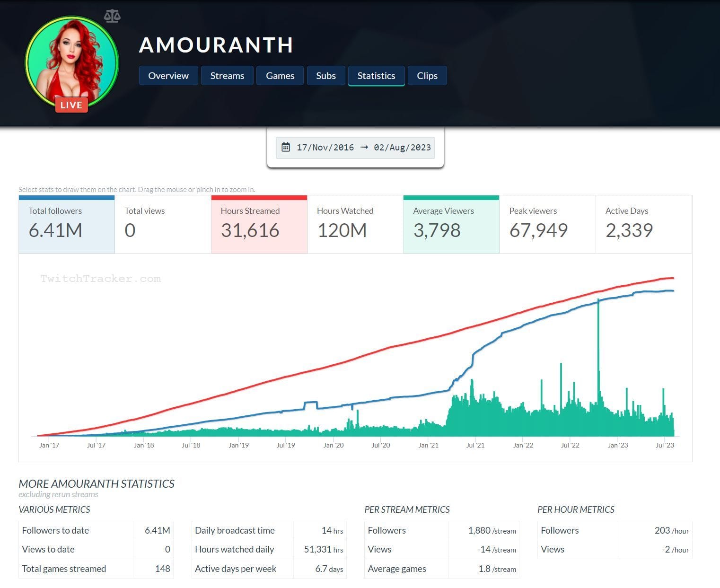
Task: Toggle the Hours Watched stat card
Action: 355,224
